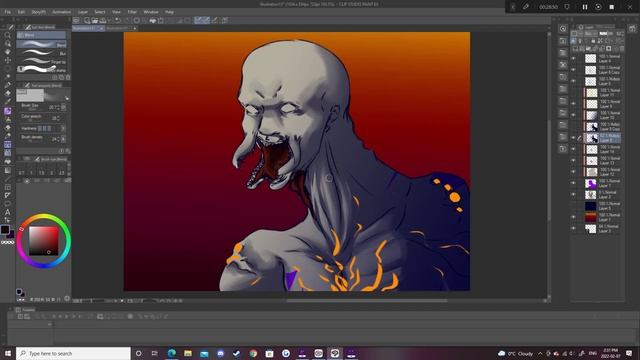Open brush shape dropdown arrow in tool property

67,98
